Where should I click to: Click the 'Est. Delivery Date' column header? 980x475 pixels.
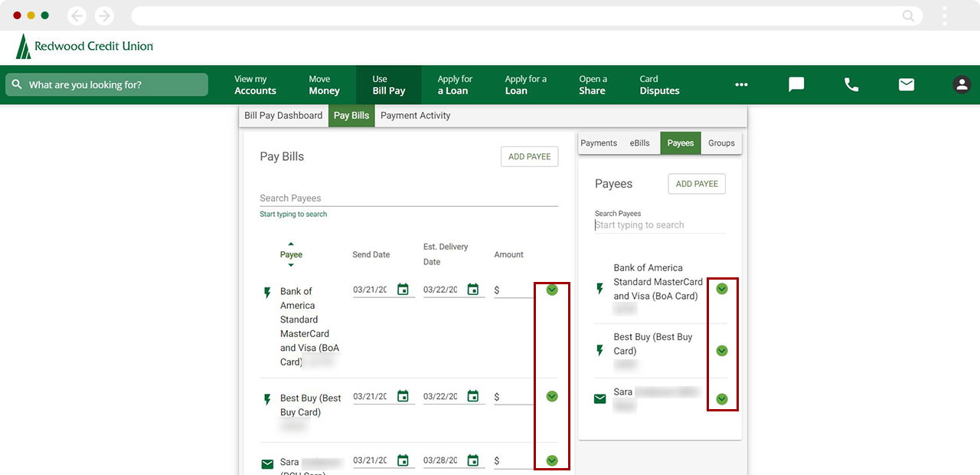(446, 254)
